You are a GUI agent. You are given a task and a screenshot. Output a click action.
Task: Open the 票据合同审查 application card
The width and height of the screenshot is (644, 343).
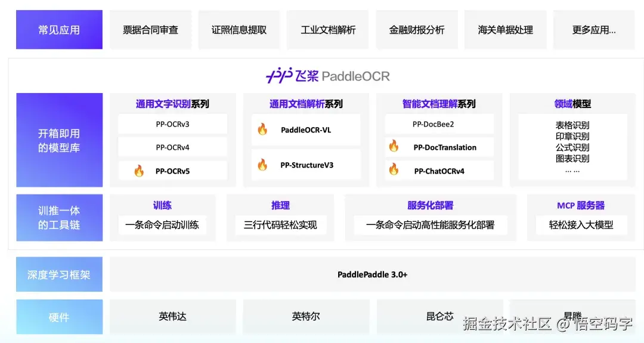coord(150,30)
